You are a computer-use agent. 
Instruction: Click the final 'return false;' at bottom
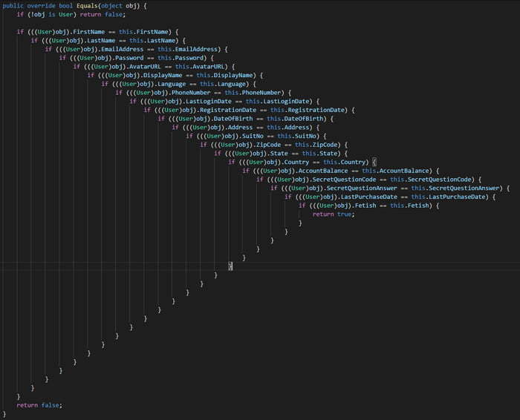39,404
